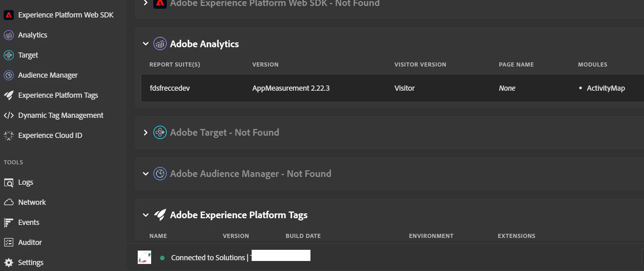644x271 pixels.
Task: Collapse the Adobe Experience Platform Tags section
Action: tap(146, 215)
